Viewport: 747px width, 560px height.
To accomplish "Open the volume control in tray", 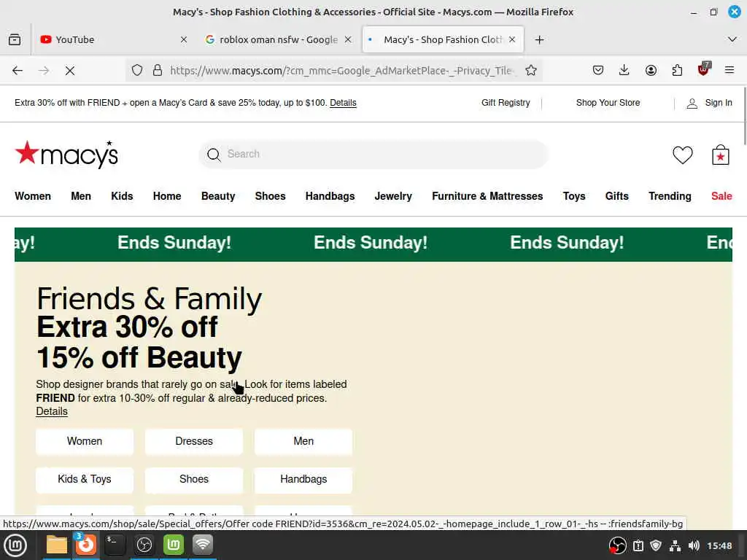I will pos(694,545).
